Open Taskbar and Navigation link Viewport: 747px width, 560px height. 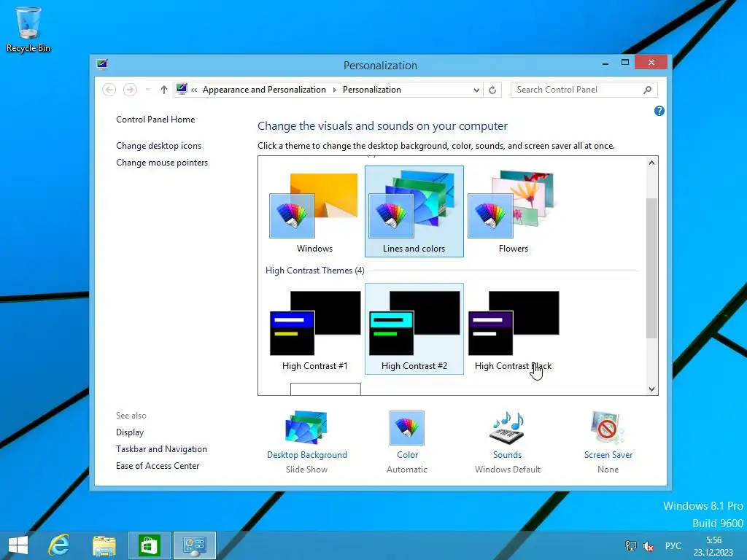161,449
